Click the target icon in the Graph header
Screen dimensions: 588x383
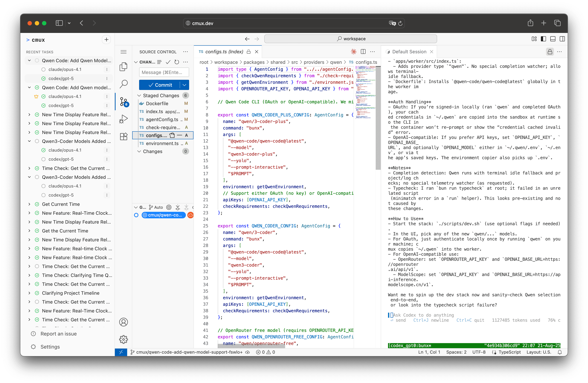(169, 207)
